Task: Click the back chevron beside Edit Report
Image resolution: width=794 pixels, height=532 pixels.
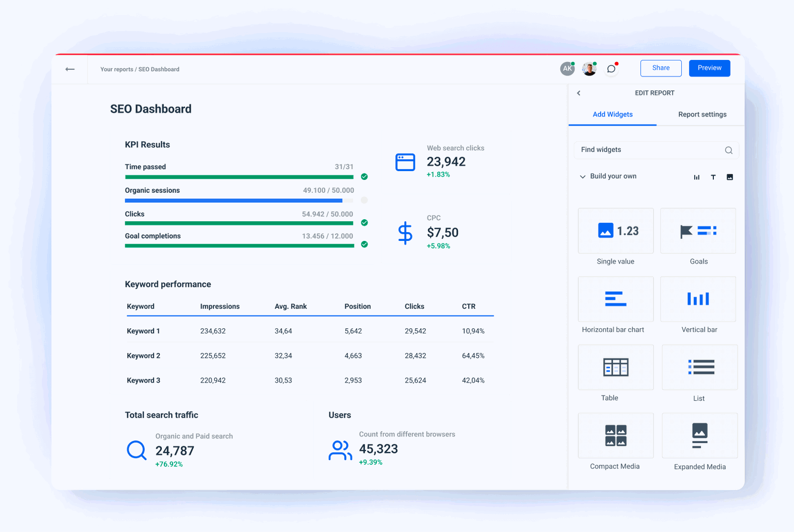Action: click(x=578, y=93)
